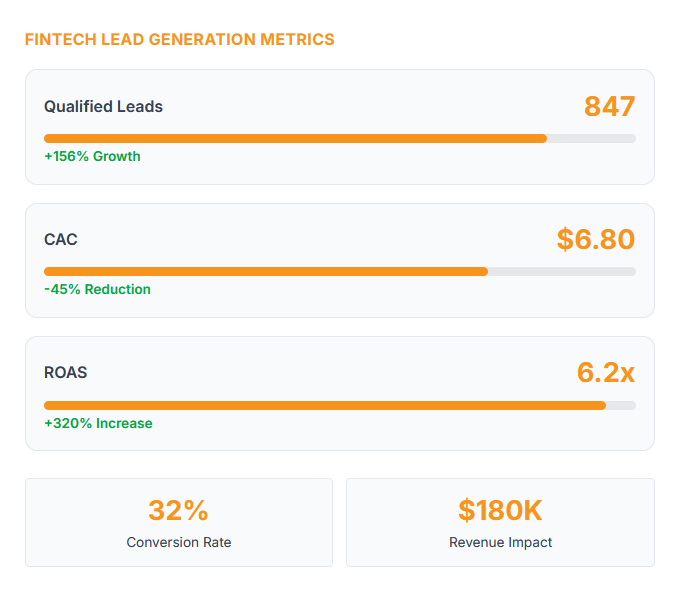Click the unfilled end of ROAS bar
The width and height of the screenshot is (682, 591).
point(621,405)
